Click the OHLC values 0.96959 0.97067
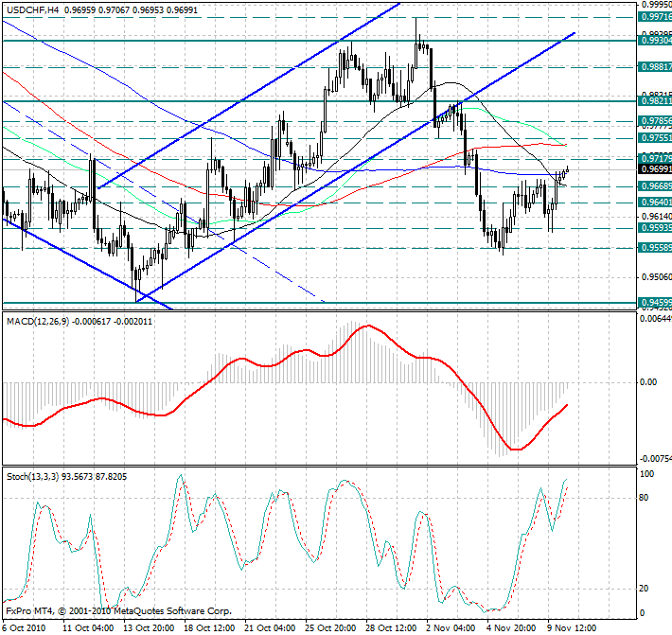The image size is (672, 635). point(97,9)
